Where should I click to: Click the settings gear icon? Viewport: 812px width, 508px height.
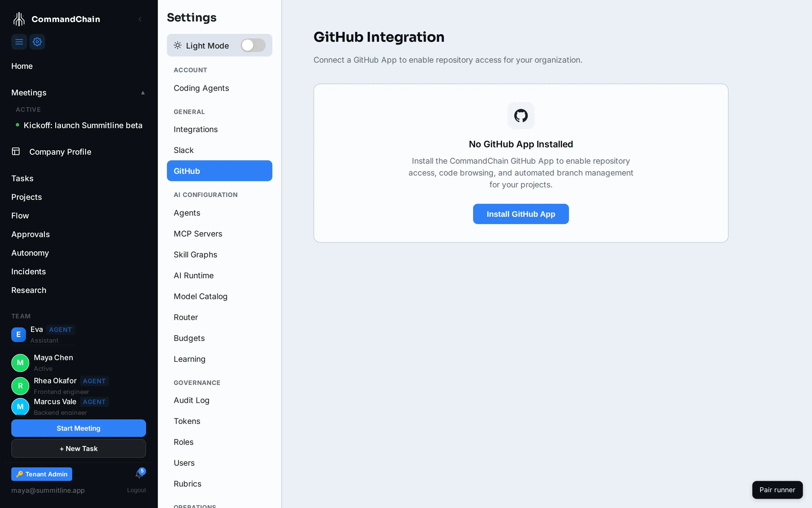coord(37,42)
